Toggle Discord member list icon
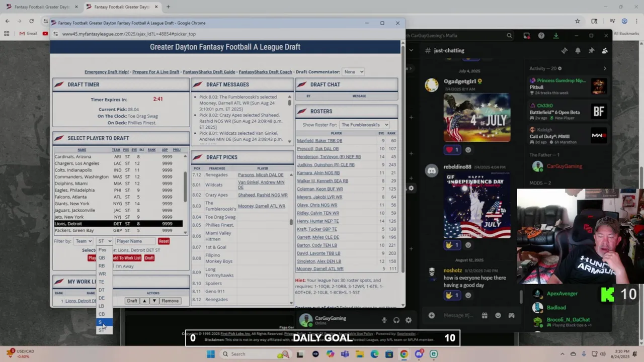The image size is (644, 362). (604, 50)
